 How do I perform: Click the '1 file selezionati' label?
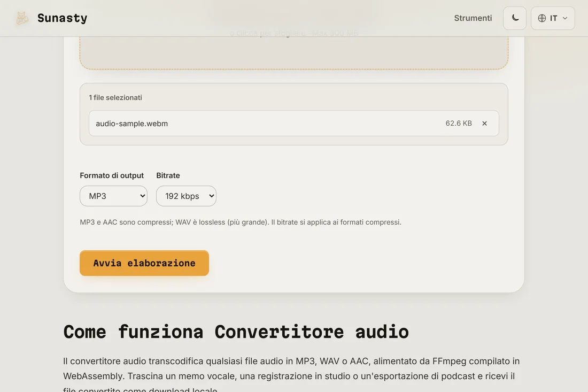tap(115, 97)
